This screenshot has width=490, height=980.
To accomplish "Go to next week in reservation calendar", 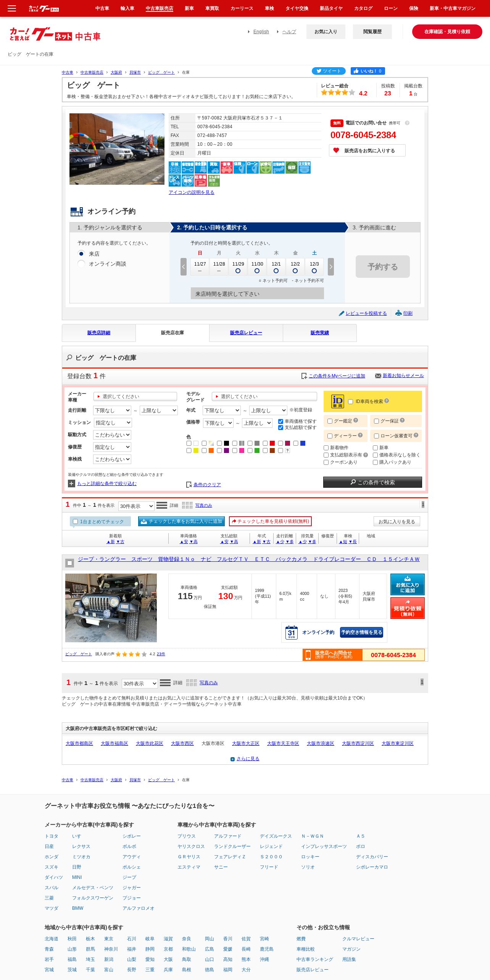I will tap(331, 267).
